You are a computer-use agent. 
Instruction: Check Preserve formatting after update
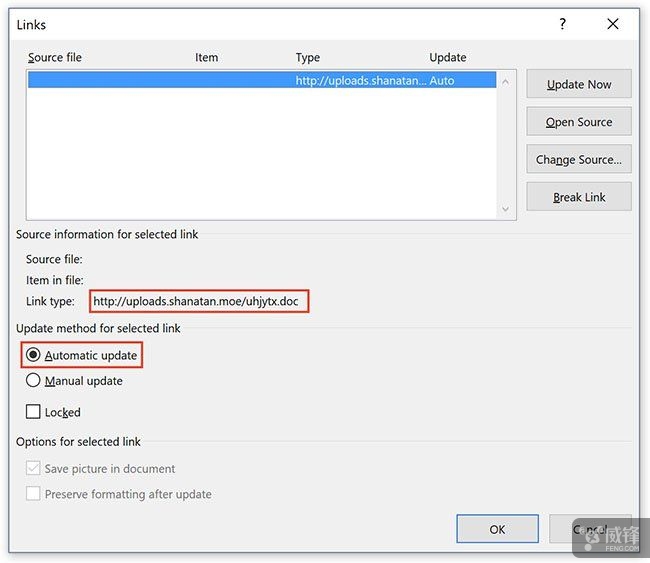(x=34, y=494)
